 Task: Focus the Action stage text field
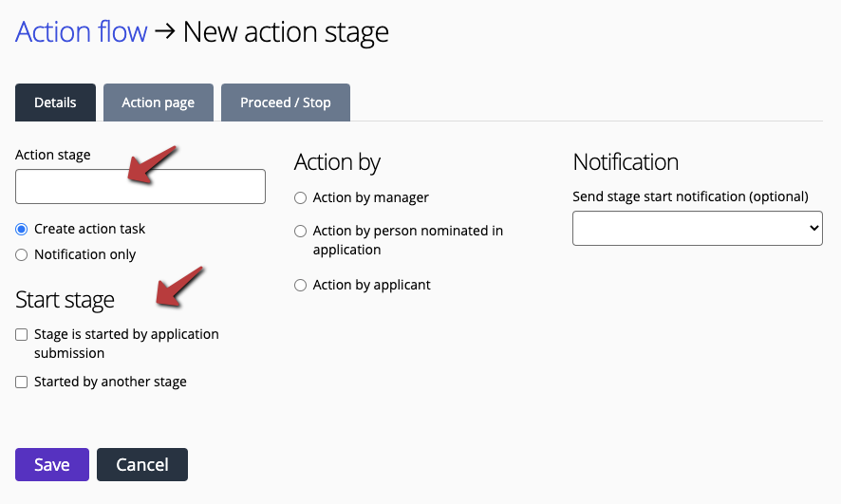[x=140, y=187]
